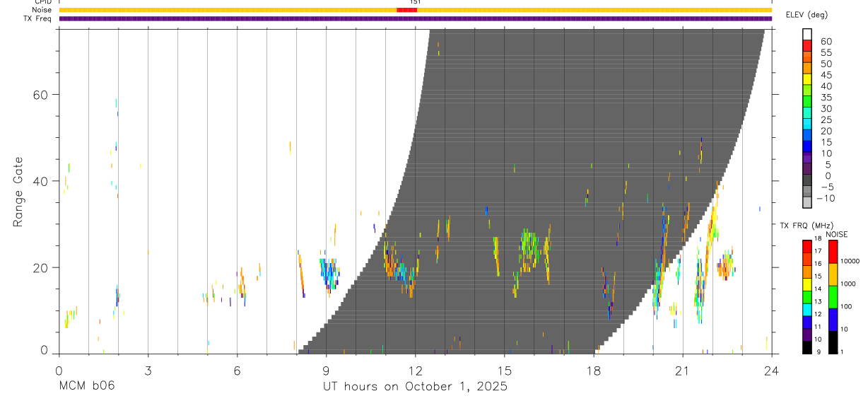This screenshot has width=868, height=401.
Task: Pick the red top swatch of the NOISE colorbar
Action: click(833, 252)
